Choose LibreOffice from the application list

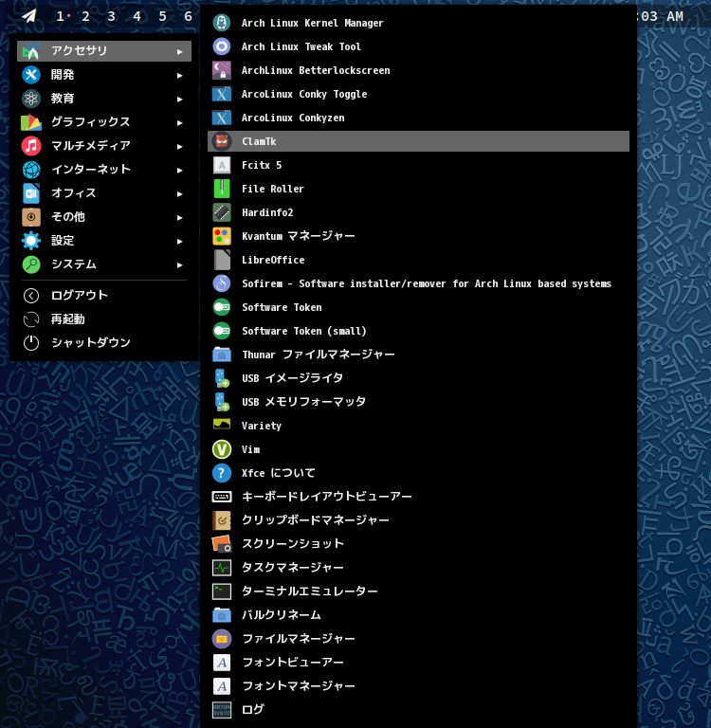[273, 260]
